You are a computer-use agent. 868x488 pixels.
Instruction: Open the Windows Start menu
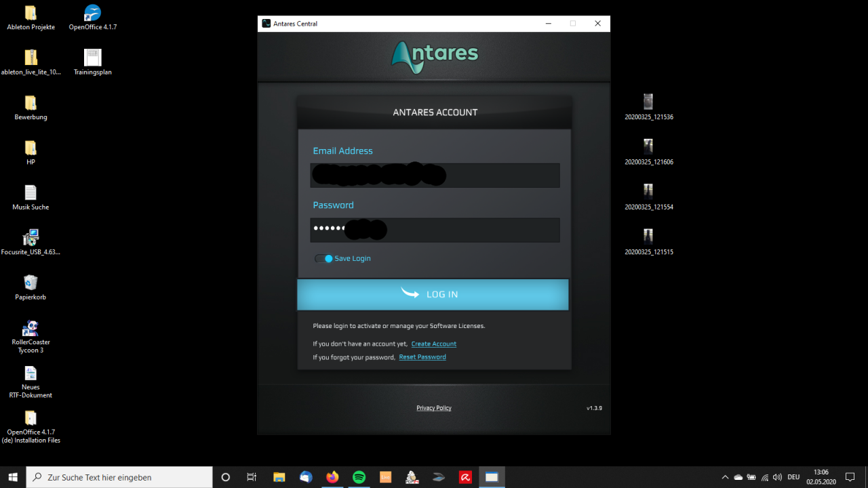13,477
